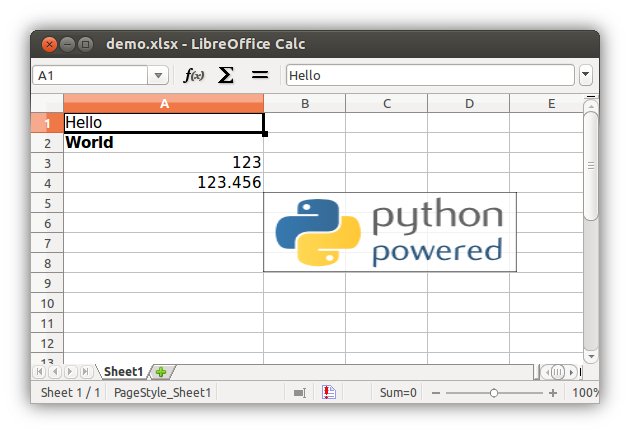Go to last sheet using the tab navigation arrow

(x=86, y=372)
